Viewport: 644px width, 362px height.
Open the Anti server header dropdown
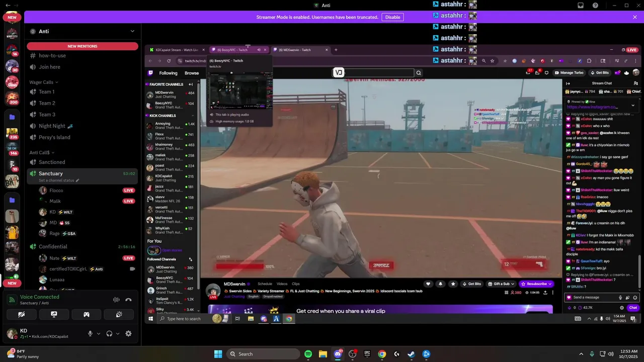coord(132,31)
